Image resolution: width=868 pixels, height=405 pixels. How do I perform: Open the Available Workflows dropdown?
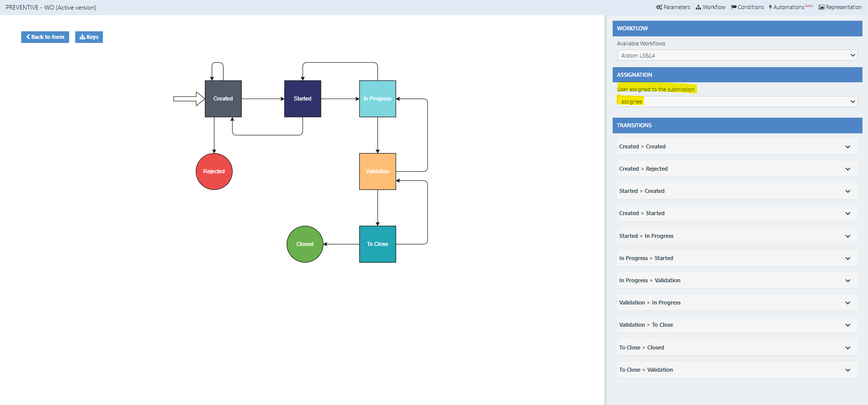click(737, 55)
